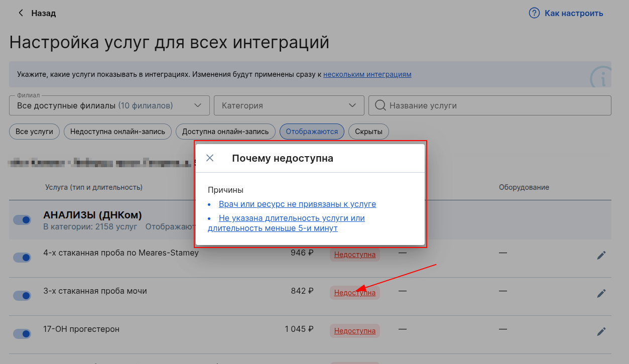Image resolution: width=629 pixels, height=364 pixels.
Task: Click the back arrow icon 'Назад'
Action: 21,13
